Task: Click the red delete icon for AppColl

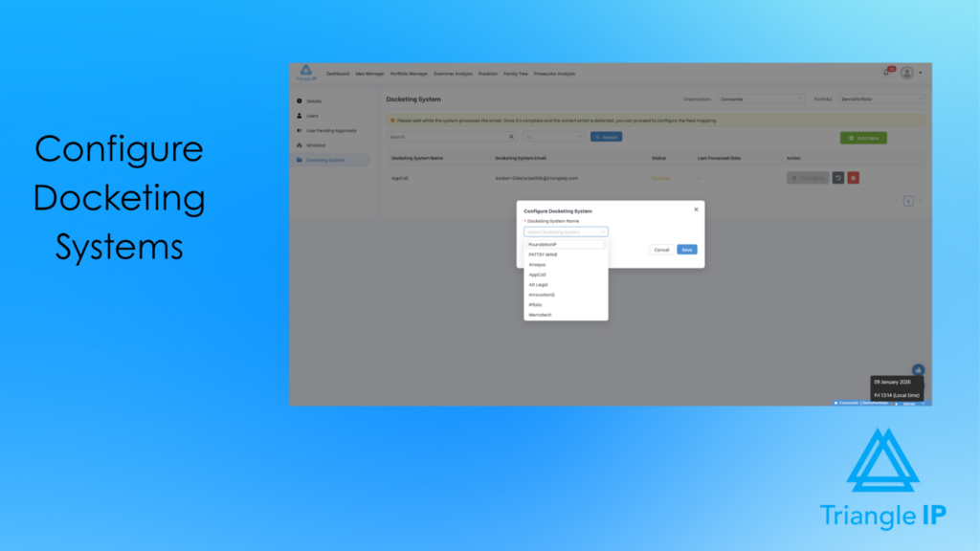Action: tap(853, 178)
